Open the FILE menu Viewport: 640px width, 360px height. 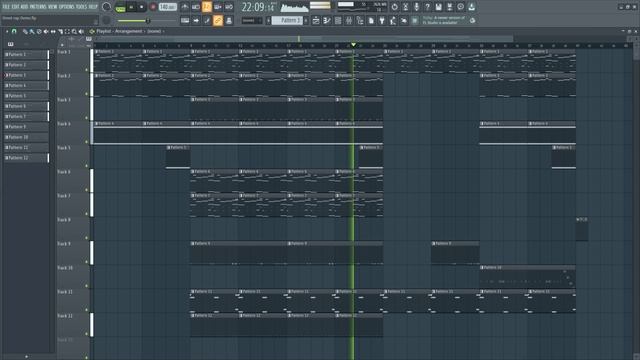click(x=7, y=7)
